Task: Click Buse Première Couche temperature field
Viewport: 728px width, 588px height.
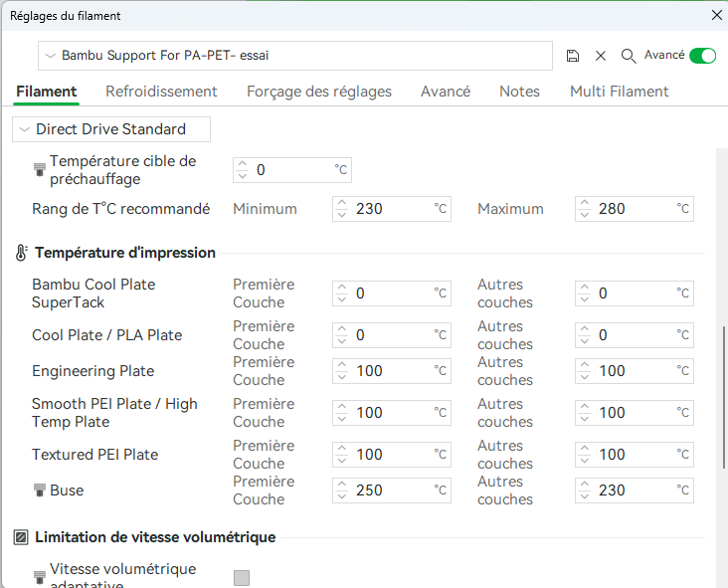Action: [x=392, y=490]
